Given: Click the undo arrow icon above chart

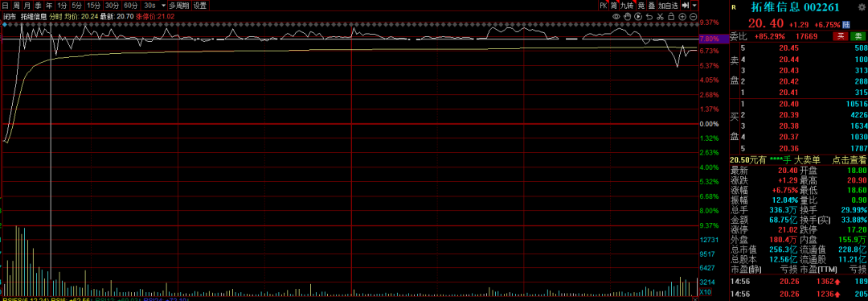Looking at the screenshot, I should tap(649, 17).
